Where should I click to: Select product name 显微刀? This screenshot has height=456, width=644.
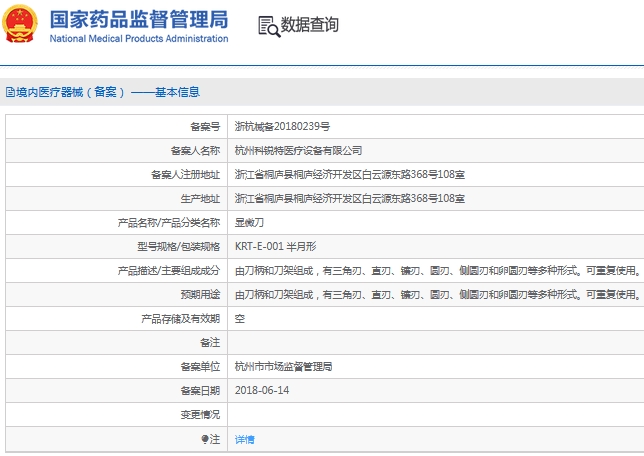coord(249,223)
